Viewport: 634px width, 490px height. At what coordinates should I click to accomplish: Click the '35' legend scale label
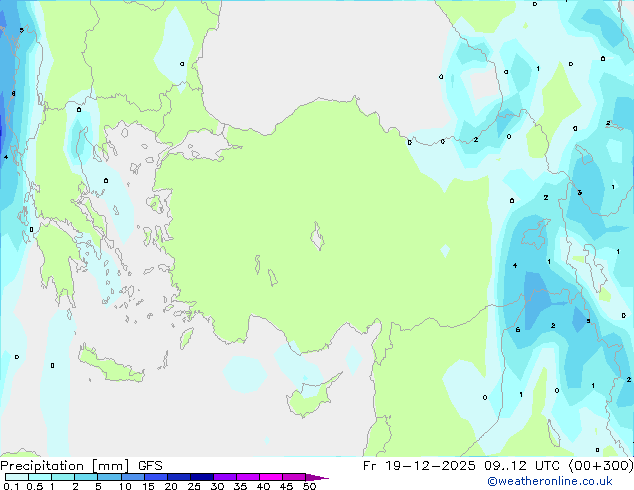(x=240, y=486)
